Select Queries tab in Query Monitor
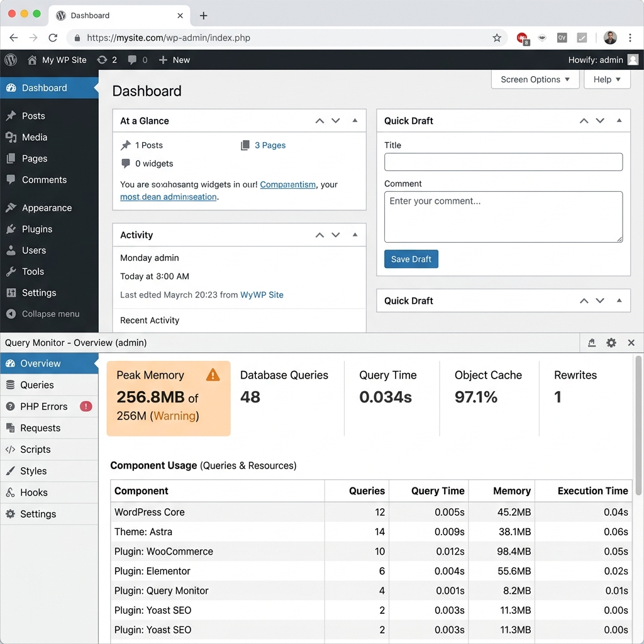 tap(49, 385)
